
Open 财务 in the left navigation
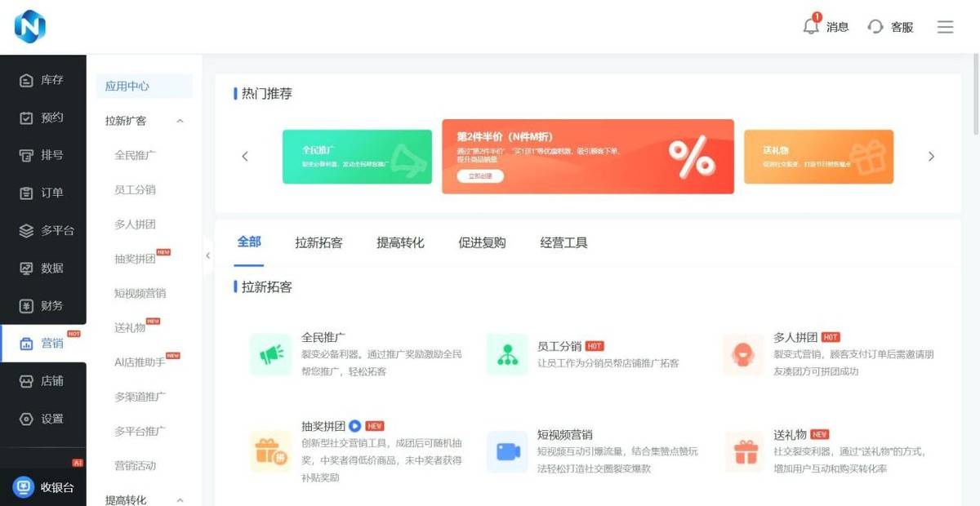tap(42, 305)
